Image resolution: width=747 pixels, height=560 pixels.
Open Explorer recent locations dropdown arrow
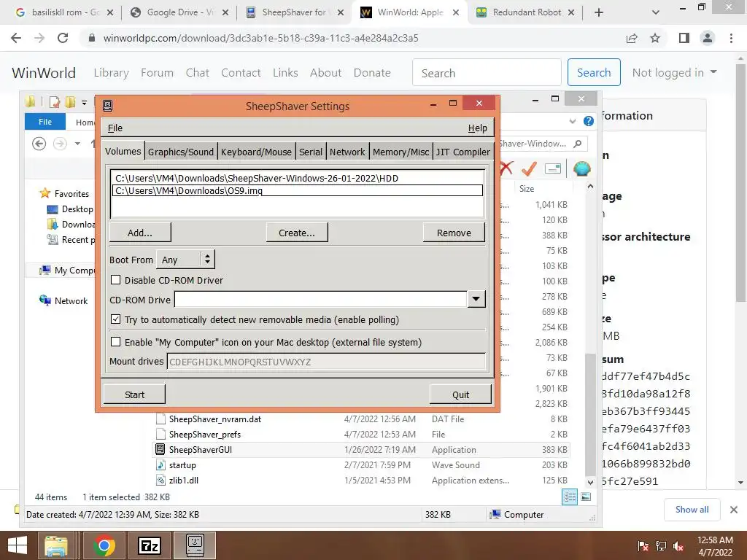coord(77,144)
